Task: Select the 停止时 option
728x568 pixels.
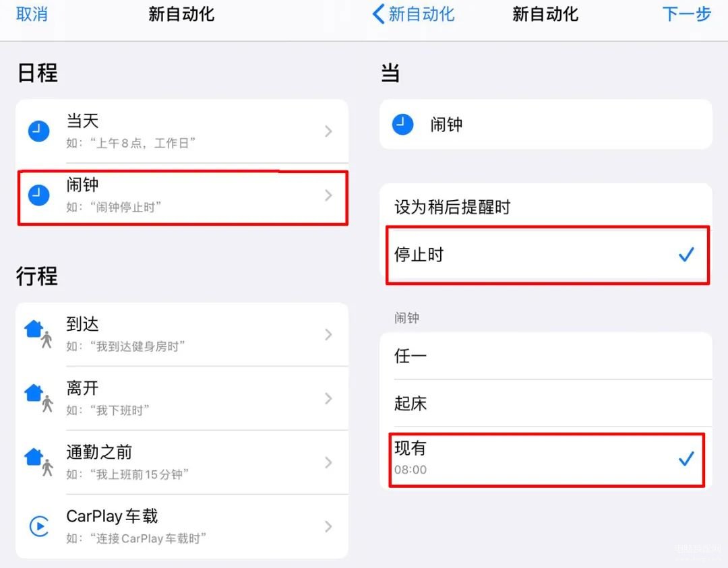Action: (x=548, y=255)
